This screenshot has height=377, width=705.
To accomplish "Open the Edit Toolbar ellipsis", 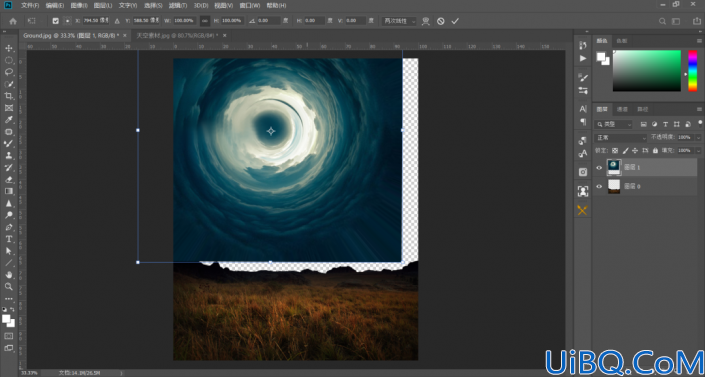I will [9, 298].
